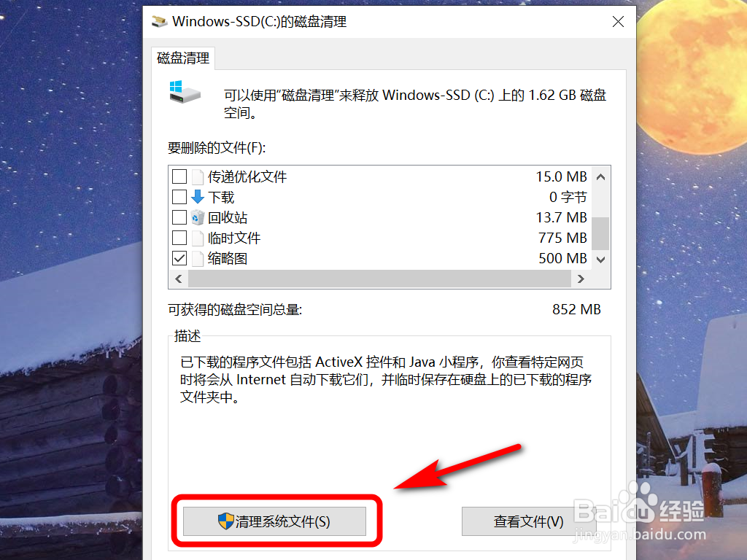The width and height of the screenshot is (747, 560).
Task: Uncheck the 缩略图 checkbox
Action: tap(179, 258)
